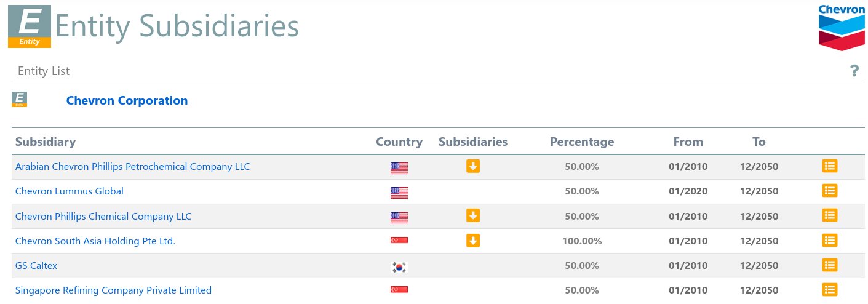Screen dimensions: 868x304
Task: Open Chevron Lummus Global link
Action: [x=69, y=191]
